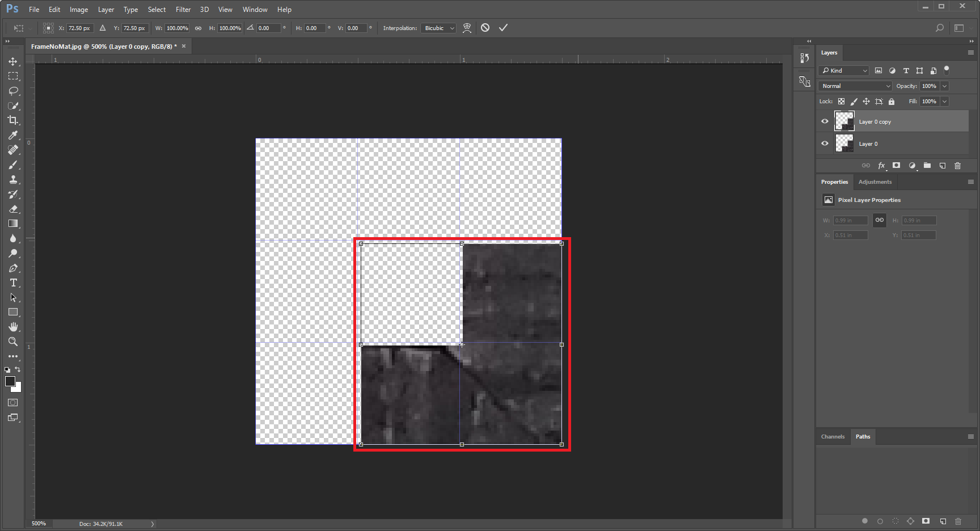The width and height of the screenshot is (980, 531).
Task: Switch to the Adjustments tab
Action: 875,182
